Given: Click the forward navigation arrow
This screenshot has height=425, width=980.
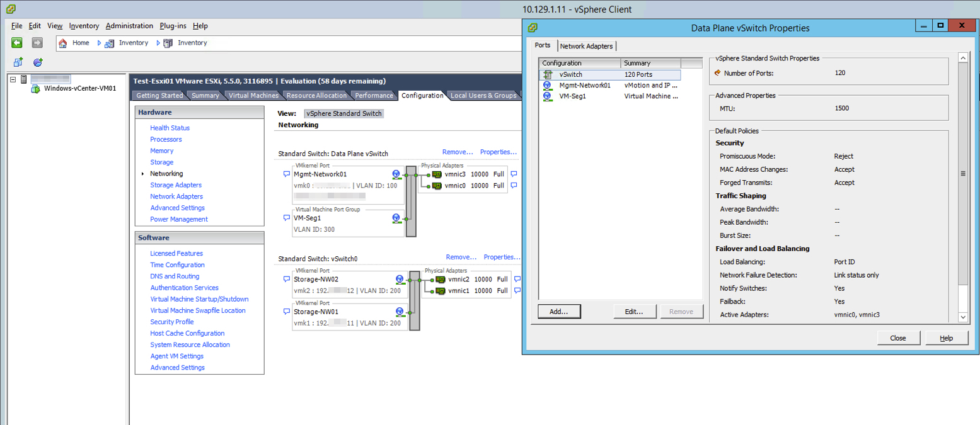Looking at the screenshot, I should 37,43.
